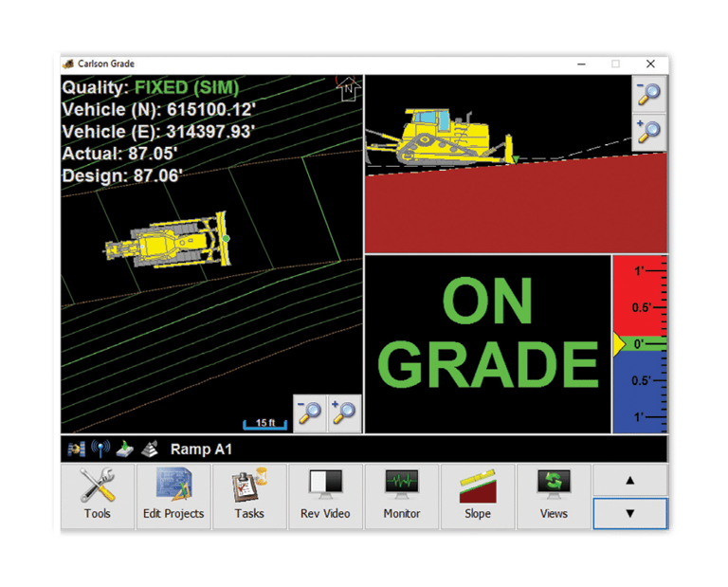Click the radio antenna status icon
The image size is (728, 587).
(100, 449)
